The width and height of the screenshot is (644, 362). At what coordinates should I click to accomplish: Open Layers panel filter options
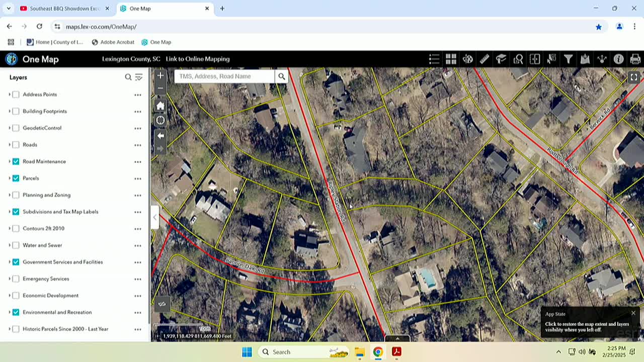139,77
